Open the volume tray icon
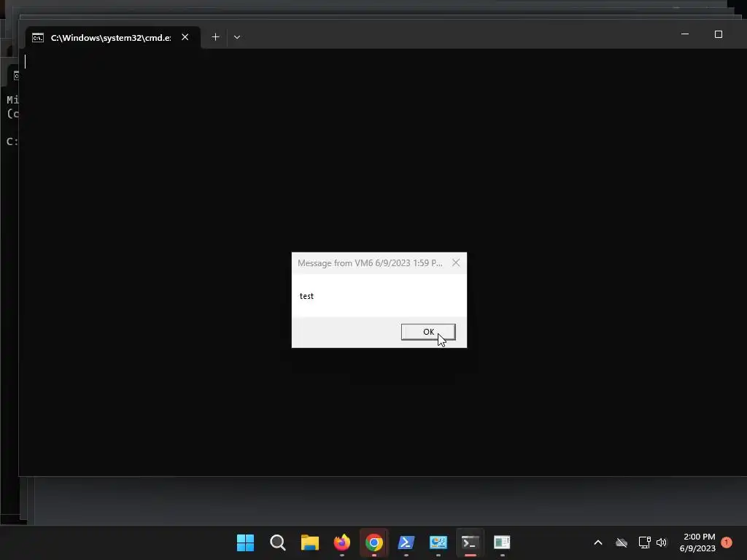747x560 pixels. point(661,542)
